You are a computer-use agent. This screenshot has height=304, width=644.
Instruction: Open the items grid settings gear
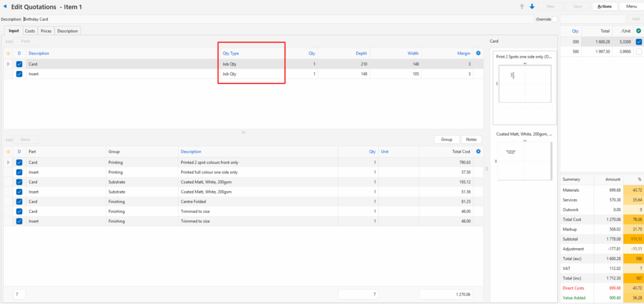[479, 151]
